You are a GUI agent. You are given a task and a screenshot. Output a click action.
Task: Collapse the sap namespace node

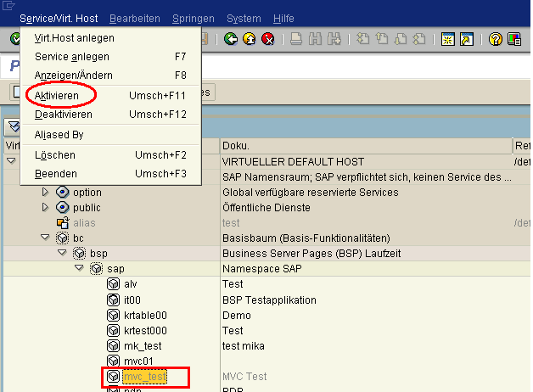pos(78,269)
